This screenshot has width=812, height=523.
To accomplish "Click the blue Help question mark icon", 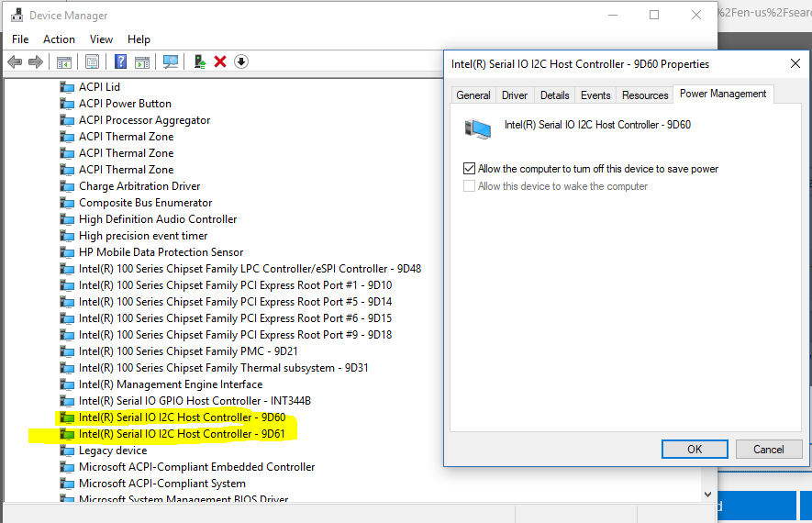I will 120,62.
